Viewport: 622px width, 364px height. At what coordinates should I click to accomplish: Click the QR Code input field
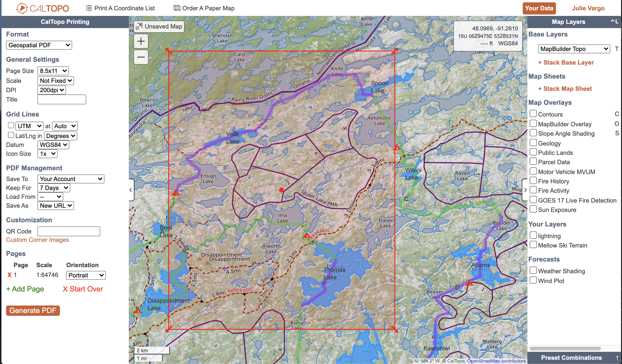[x=69, y=231]
